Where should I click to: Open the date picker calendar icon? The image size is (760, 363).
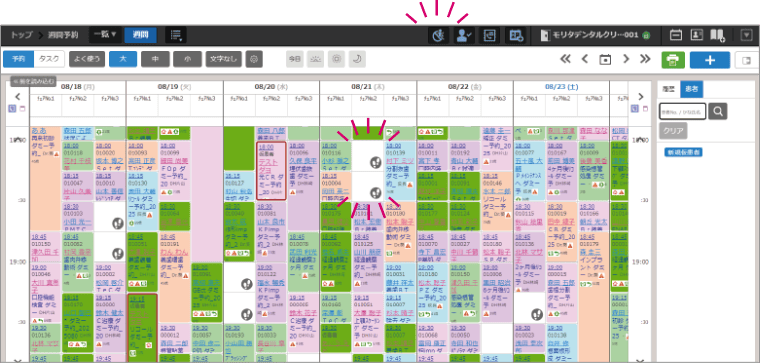pos(605,59)
